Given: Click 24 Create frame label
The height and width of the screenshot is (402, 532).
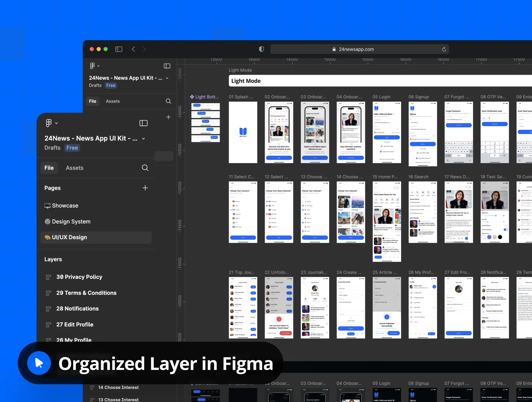Looking at the screenshot, I should click(349, 272).
